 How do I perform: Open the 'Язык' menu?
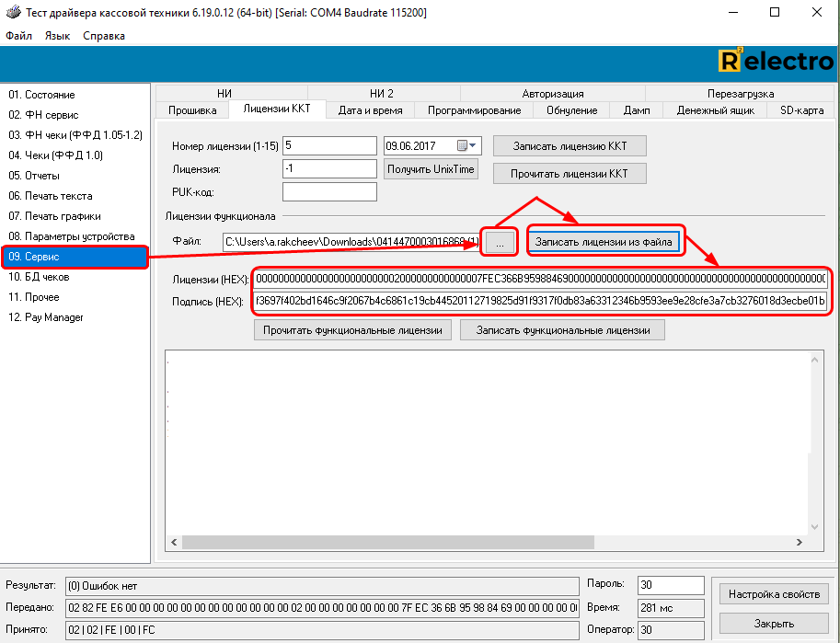[x=57, y=36]
